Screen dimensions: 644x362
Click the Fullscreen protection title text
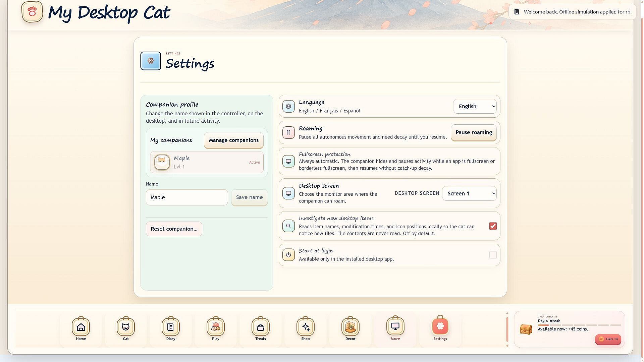pos(325,154)
